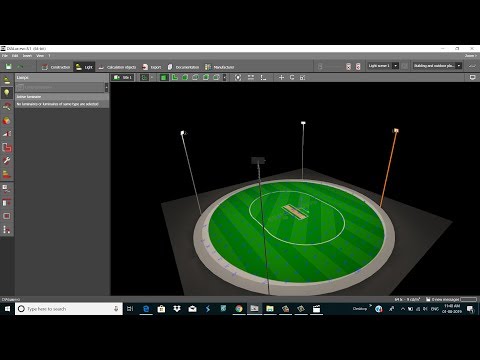The height and width of the screenshot is (360, 480).
Task: Click the Zoom label in menu bar
Action: (471, 56)
